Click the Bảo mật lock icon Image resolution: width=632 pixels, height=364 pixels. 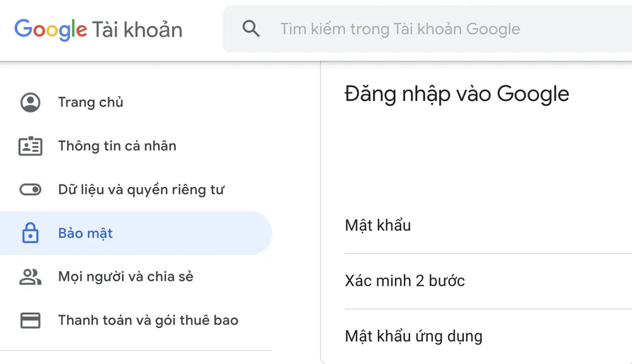(x=30, y=233)
